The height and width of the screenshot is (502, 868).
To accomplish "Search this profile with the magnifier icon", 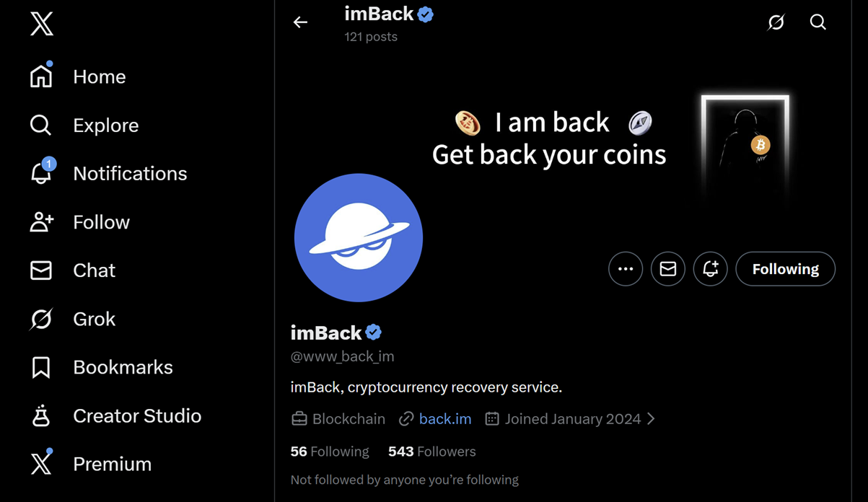I will (x=817, y=22).
